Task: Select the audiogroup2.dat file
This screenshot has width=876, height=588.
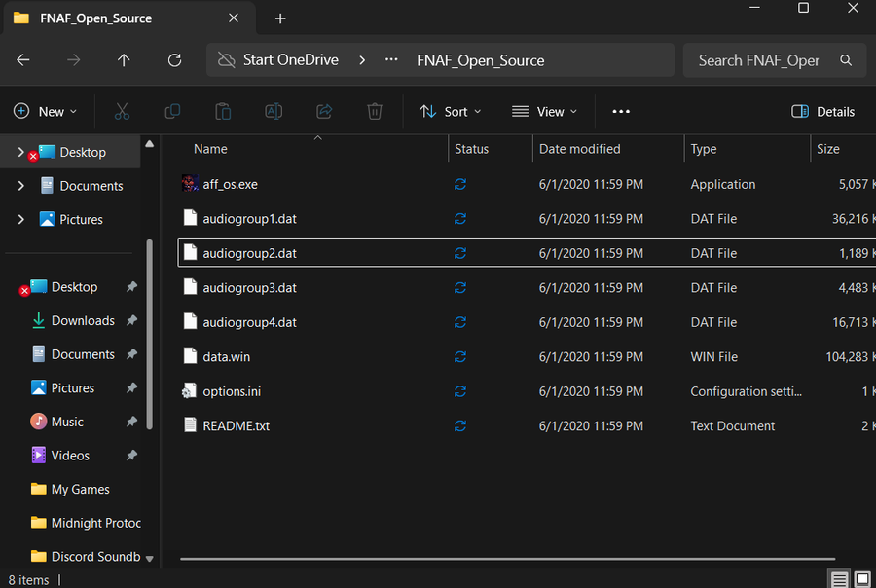Action: tap(527, 253)
